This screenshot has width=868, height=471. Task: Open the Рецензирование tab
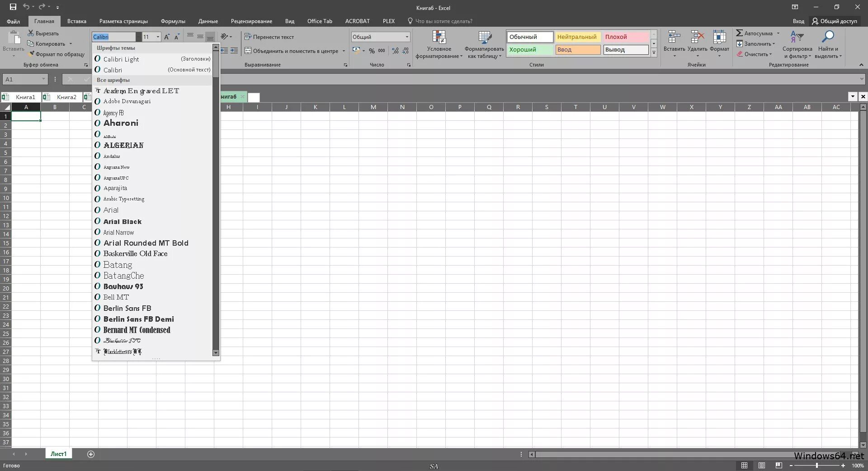coord(251,21)
